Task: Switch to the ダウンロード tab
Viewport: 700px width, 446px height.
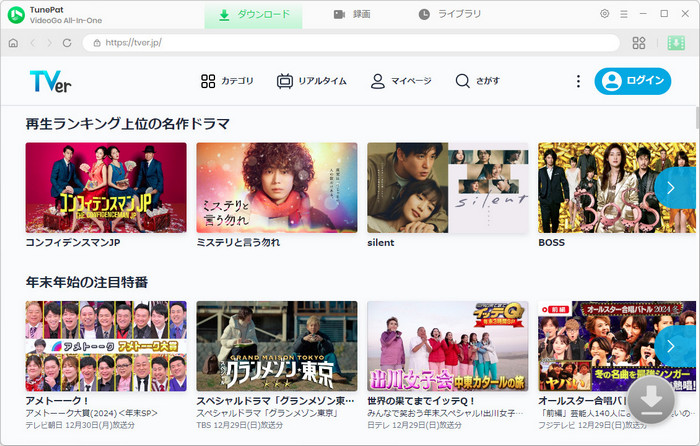Action: click(253, 15)
